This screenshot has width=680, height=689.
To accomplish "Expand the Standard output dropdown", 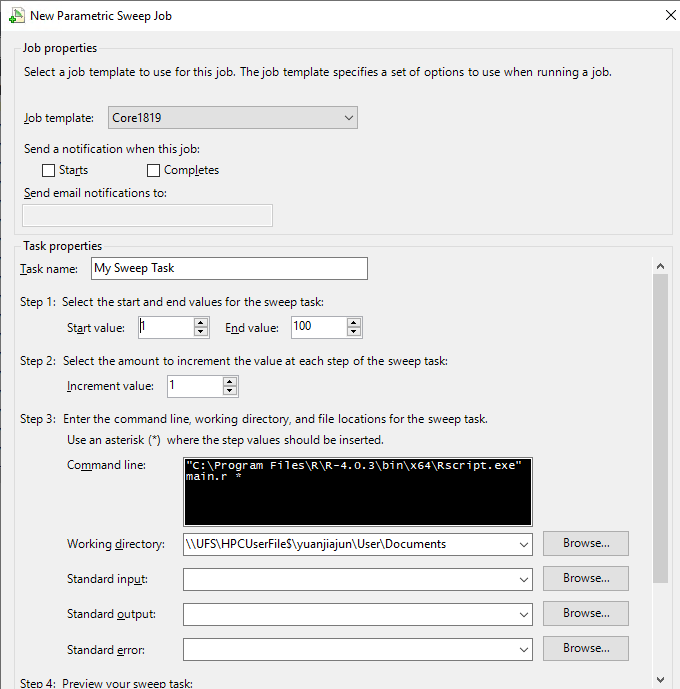I will pyautogui.click(x=525, y=614).
